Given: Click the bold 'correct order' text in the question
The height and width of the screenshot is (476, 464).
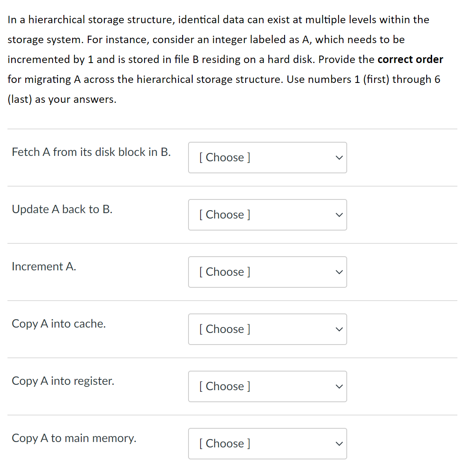Looking at the screenshot, I should coord(410,59).
